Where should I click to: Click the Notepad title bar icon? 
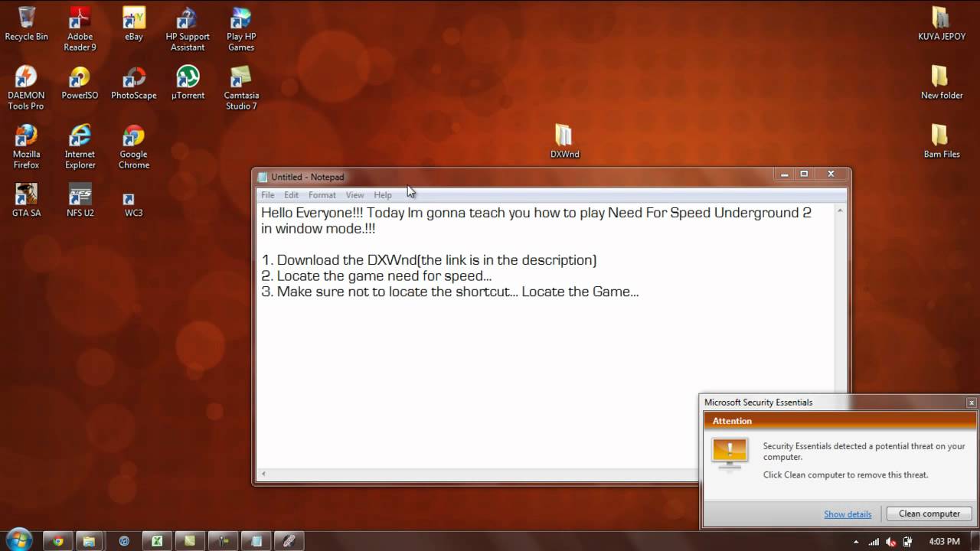click(x=263, y=177)
